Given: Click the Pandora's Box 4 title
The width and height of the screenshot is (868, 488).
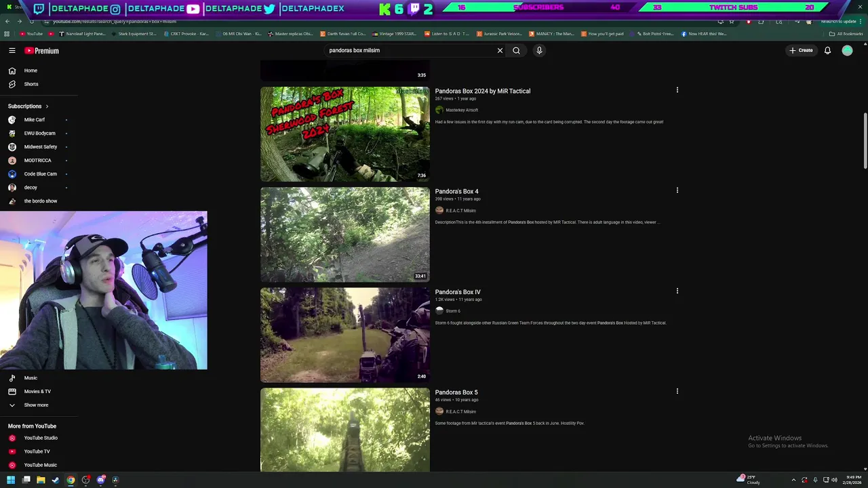Looking at the screenshot, I should click(x=456, y=191).
